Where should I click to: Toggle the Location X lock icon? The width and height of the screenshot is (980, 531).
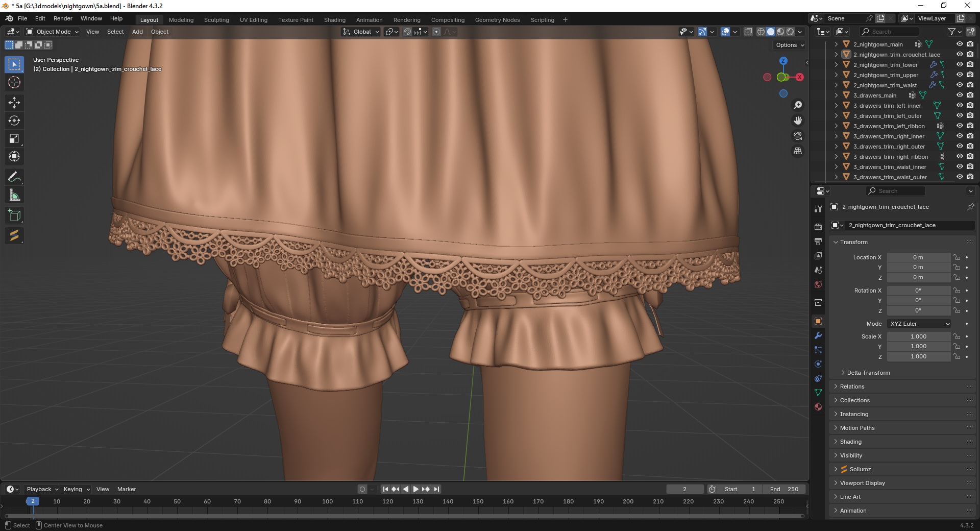click(957, 257)
